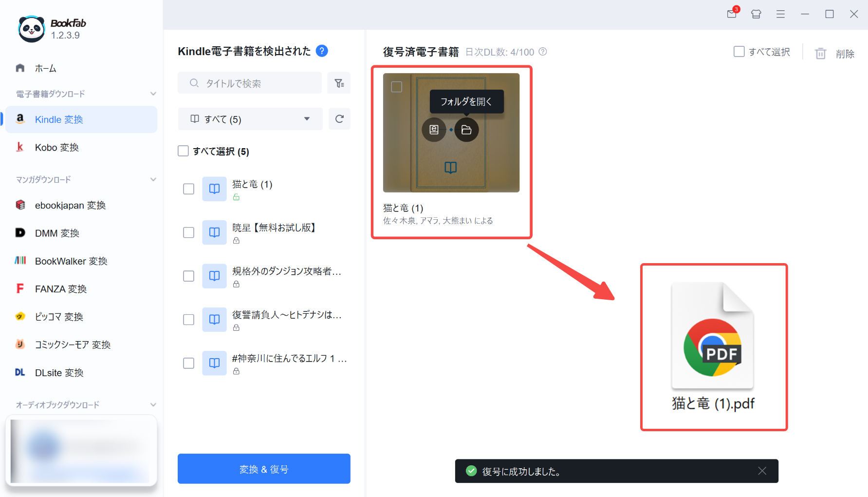The image size is (868, 497).
Task: Click the version number 1.2.3.9
Action: pyautogui.click(x=65, y=35)
